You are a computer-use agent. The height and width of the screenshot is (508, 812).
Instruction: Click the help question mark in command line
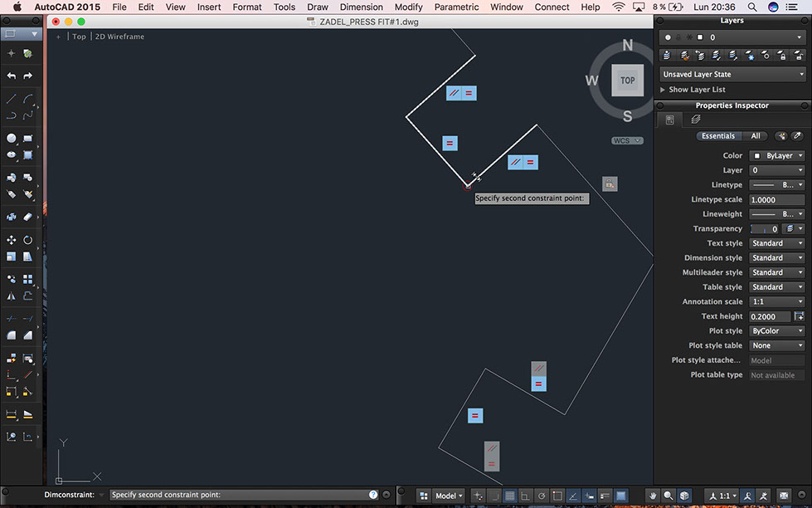point(373,495)
